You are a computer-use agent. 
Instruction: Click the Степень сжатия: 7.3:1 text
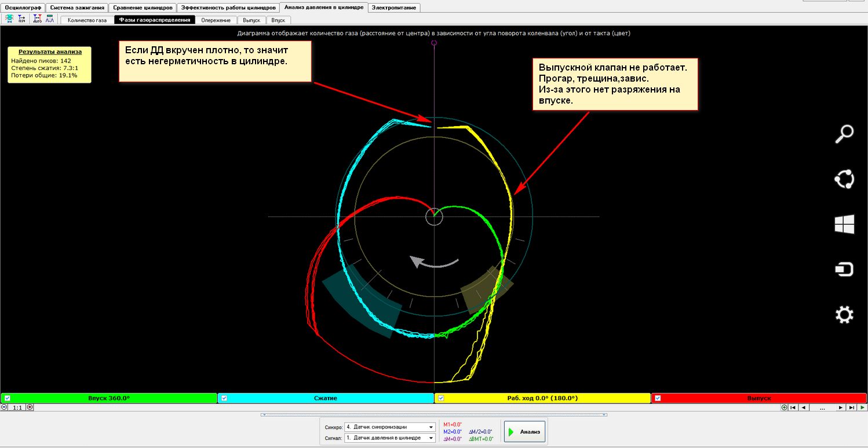[45, 68]
